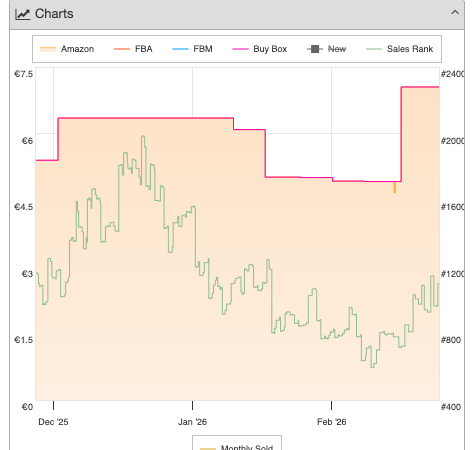Viewport: 474px width, 450px height.
Task: Click the New gray square marker
Action: pos(315,49)
